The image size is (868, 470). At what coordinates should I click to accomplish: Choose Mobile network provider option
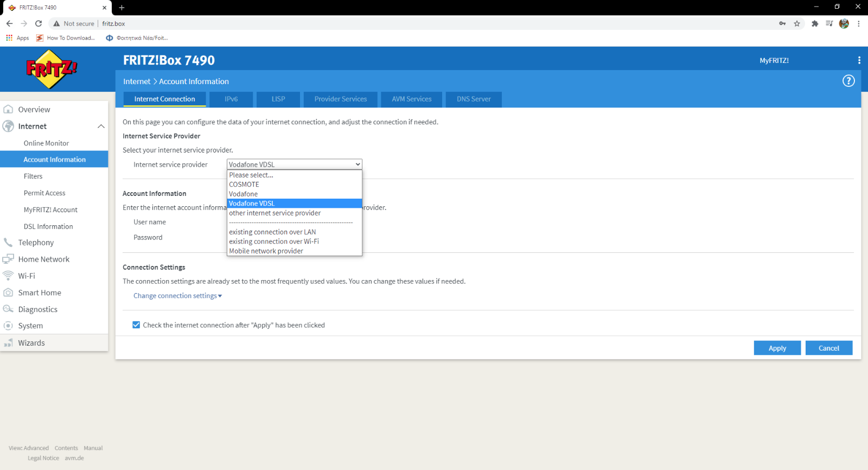(x=295, y=251)
